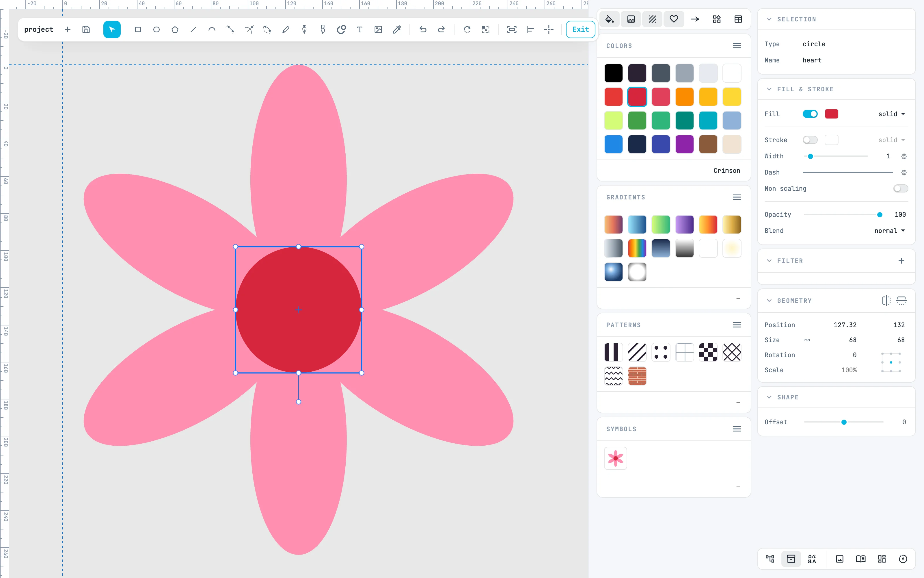The width and height of the screenshot is (924, 578).
Task: Open the export image icon at bottom
Action: tap(840, 559)
